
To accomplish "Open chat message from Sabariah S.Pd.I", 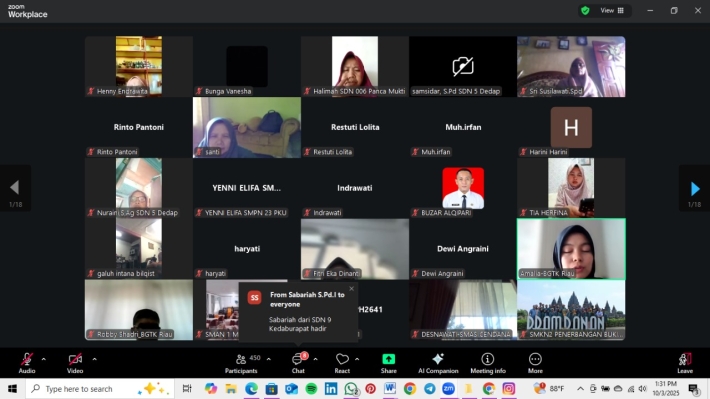I will click(x=298, y=312).
